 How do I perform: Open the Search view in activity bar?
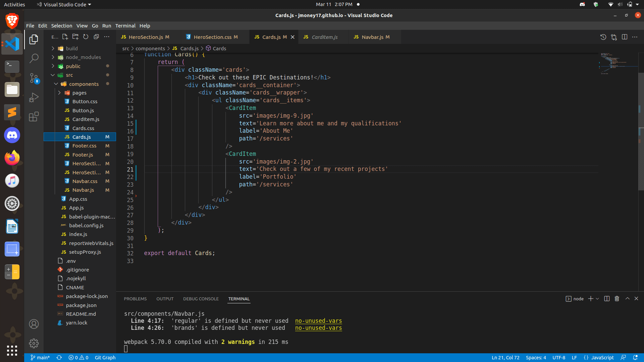click(34, 59)
